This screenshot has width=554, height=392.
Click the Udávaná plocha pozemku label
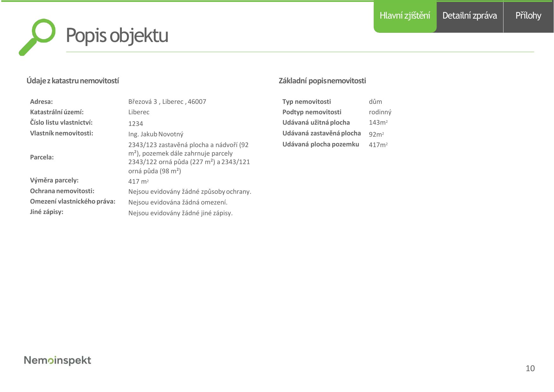321,144
